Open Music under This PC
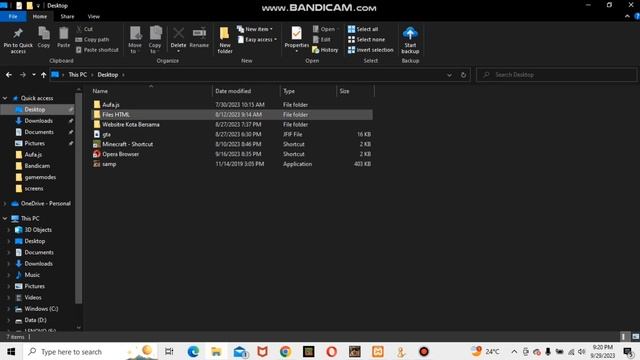This screenshot has width=640, height=360. (x=32, y=275)
